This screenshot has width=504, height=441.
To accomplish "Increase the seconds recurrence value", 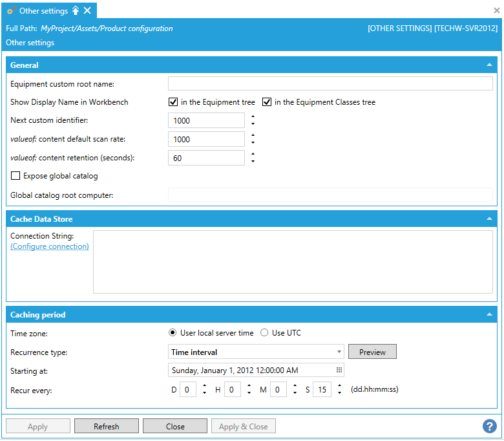I will click(x=339, y=386).
